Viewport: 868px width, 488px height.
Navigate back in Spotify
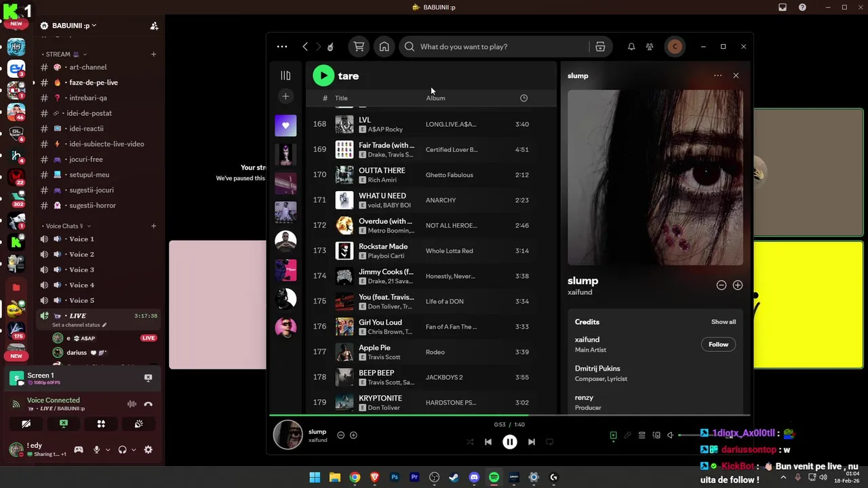305,47
